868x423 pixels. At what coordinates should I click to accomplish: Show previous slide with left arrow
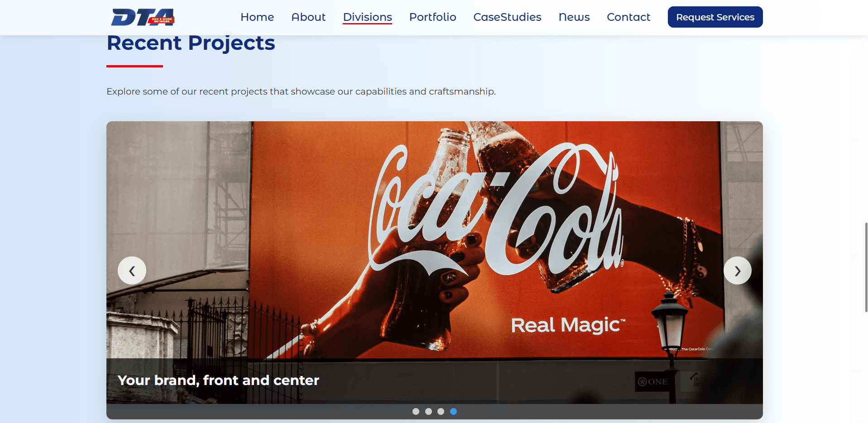[132, 271]
